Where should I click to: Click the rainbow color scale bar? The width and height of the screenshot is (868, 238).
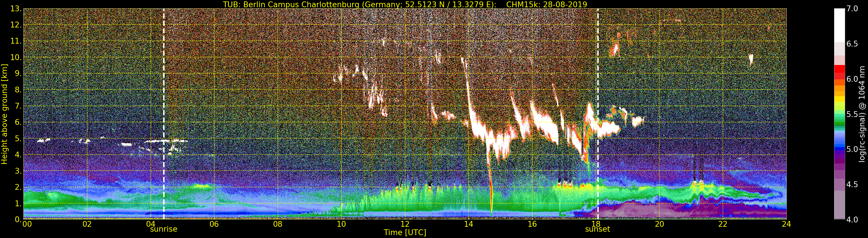coord(839,114)
